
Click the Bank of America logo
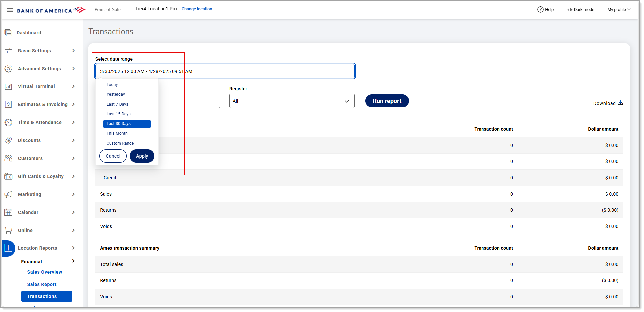(51, 10)
